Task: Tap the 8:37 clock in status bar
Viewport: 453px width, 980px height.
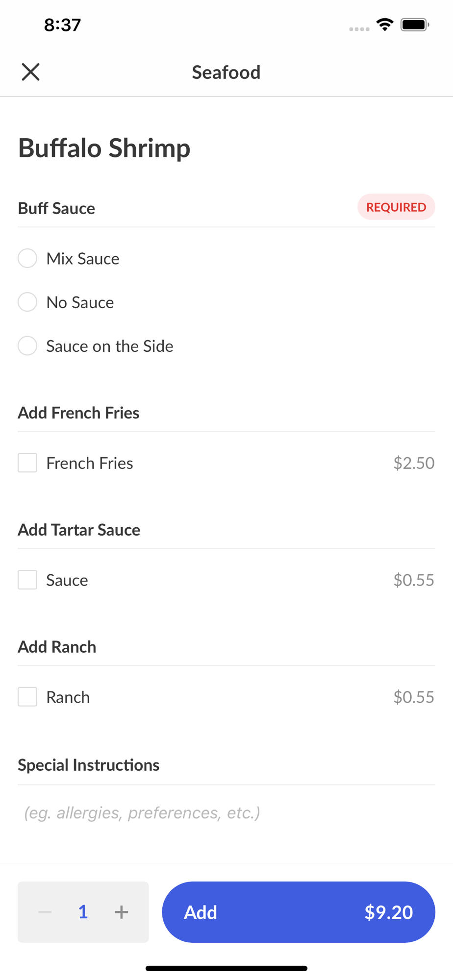Action: click(x=62, y=25)
